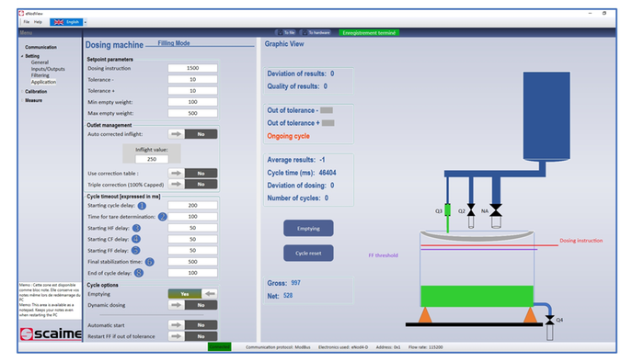Click the Starting cycle delay field

(192, 206)
